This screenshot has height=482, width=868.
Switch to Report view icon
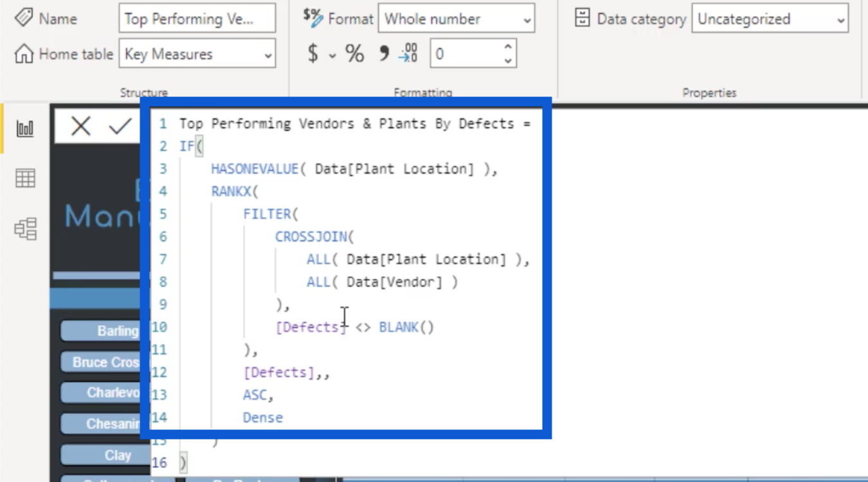(x=25, y=129)
